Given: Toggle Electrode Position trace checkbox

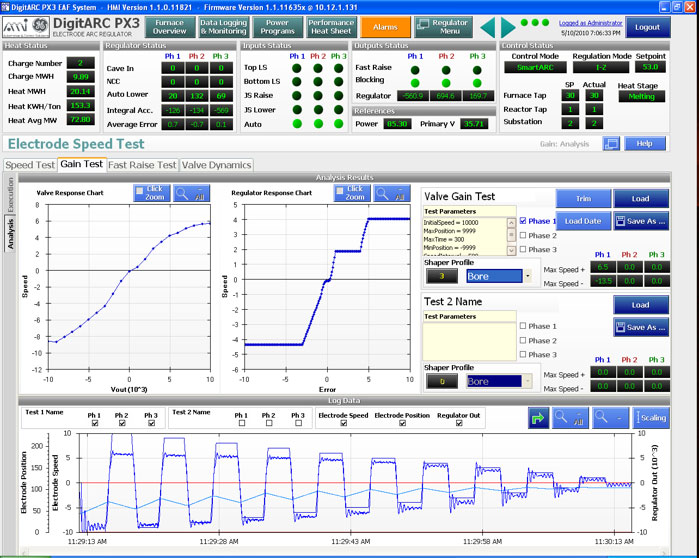Looking at the screenshot, I should (x=402, y=423).
